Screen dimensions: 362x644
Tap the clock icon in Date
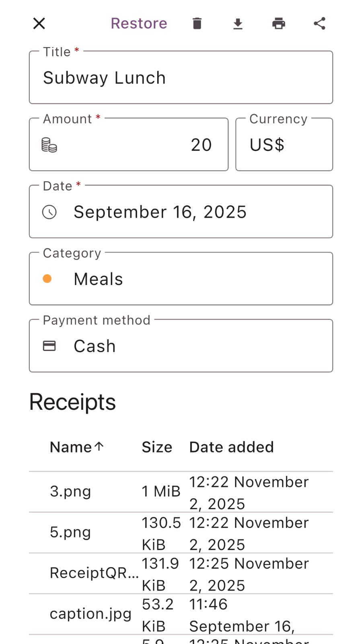[49, 212]
